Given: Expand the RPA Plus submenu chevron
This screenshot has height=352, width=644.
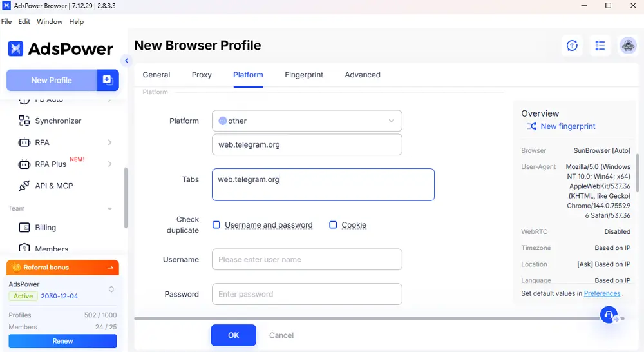Looking at the screenshot, I should [x=109, y=164].
